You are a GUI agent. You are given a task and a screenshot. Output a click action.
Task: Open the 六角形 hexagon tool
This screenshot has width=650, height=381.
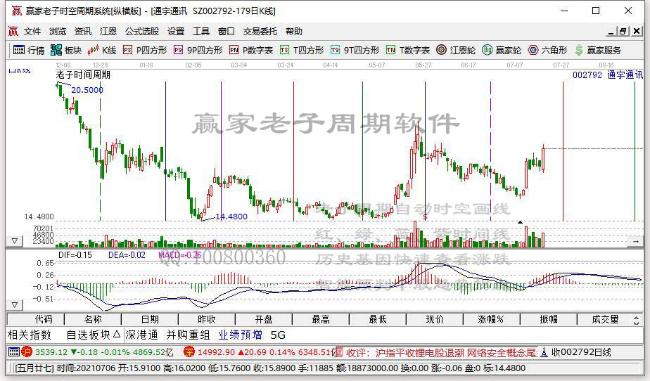tap(547, 50)
